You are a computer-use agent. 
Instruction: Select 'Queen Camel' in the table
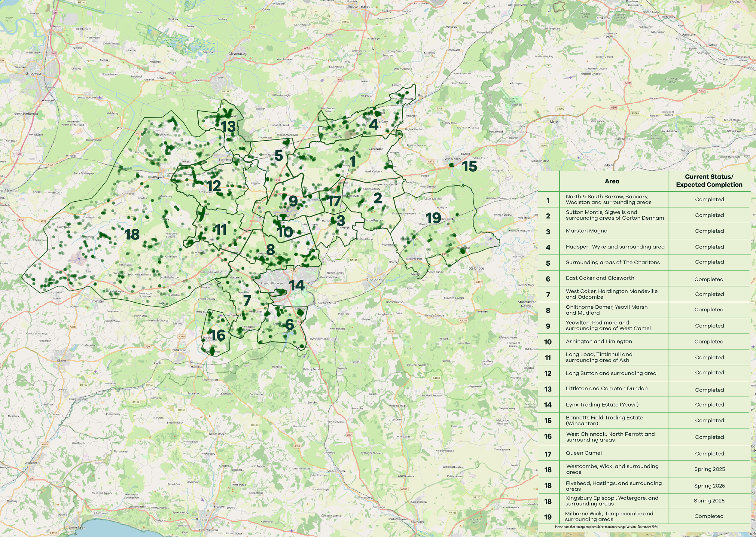coord(584,453)
